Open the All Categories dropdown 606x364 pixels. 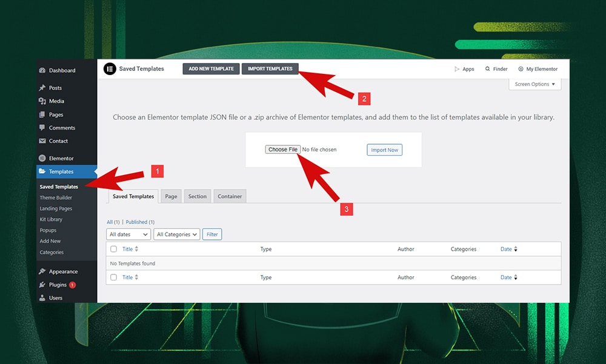(x=176, y=234)
